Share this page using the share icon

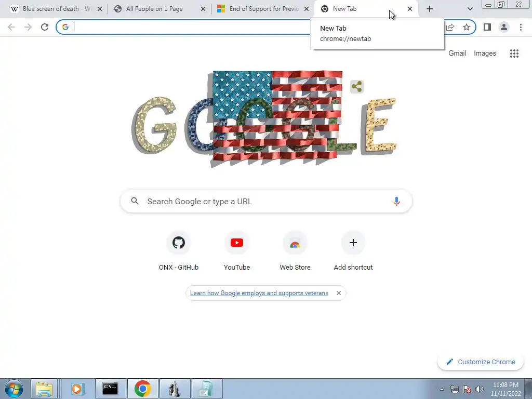(450, 27)
